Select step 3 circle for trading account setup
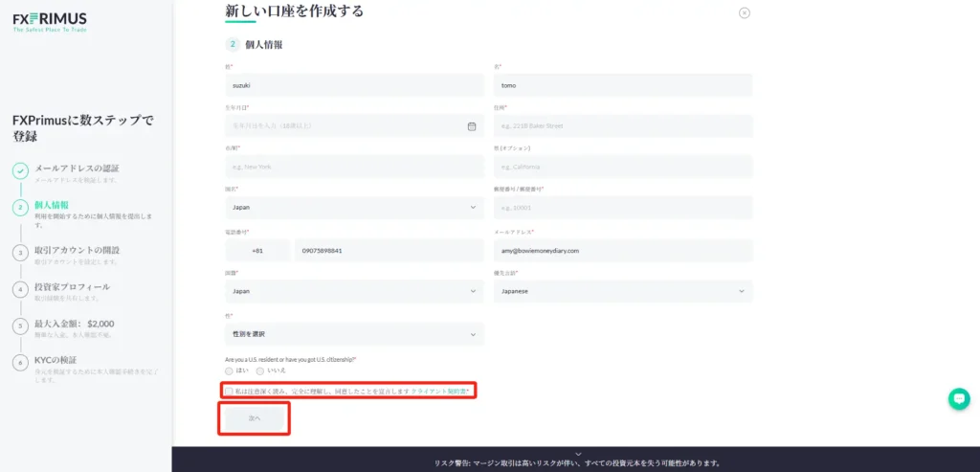The width and height of the screenshot is (980, 472). click(x=20, y=253)
